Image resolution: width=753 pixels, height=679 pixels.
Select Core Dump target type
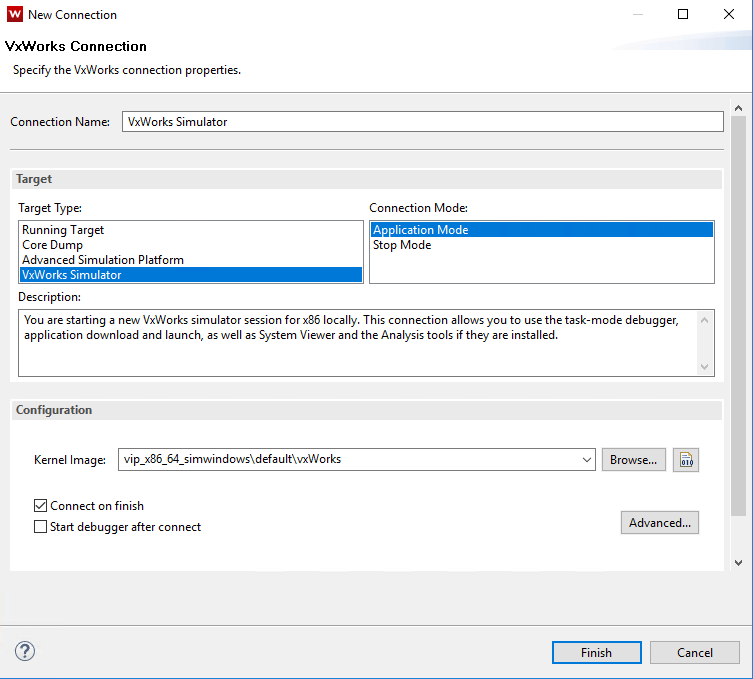pyautogui.click(x=191, y=245)
